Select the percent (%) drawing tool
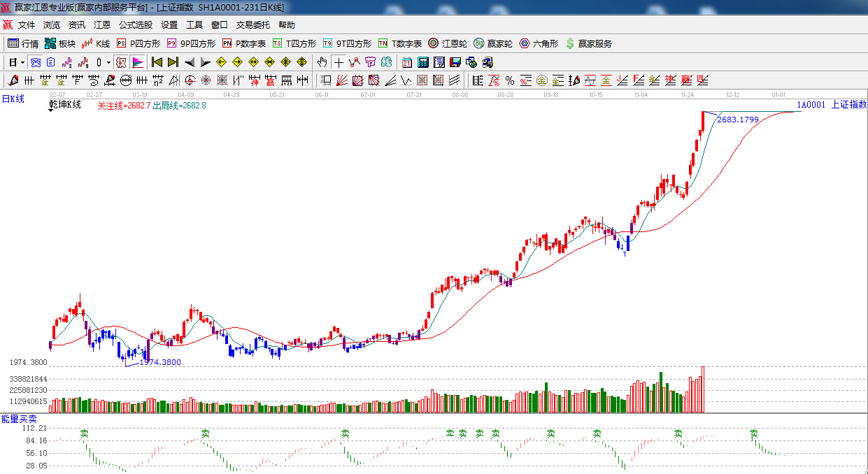868x474 pixels. (x=509, y=80)
